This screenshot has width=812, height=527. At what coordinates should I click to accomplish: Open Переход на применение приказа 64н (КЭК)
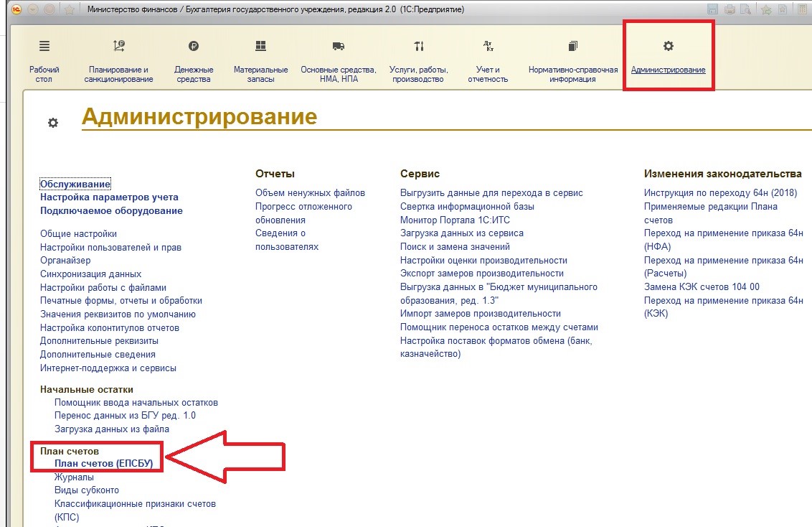click(x=724, y=307)
